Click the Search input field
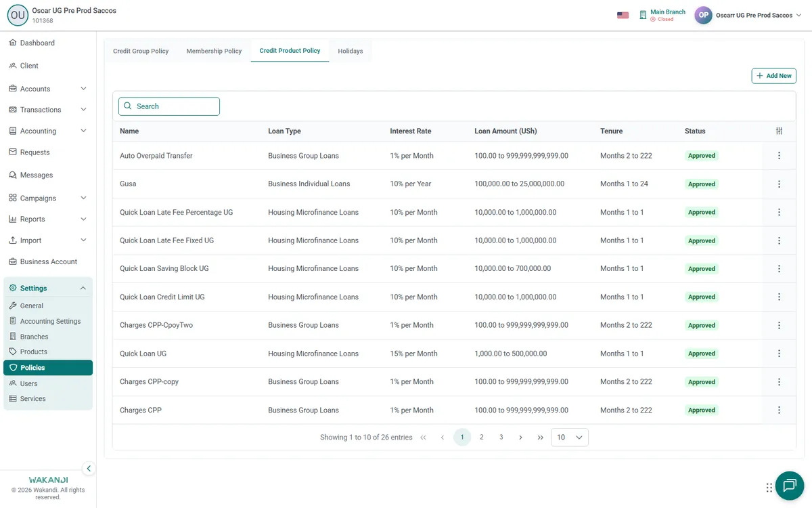812x508 pixels. click(169, 106)
